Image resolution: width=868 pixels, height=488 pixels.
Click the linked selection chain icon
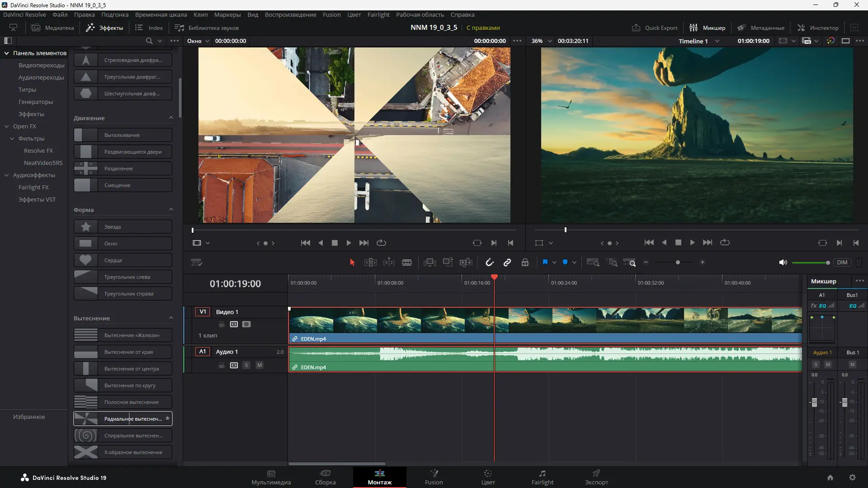click(507, 263)
